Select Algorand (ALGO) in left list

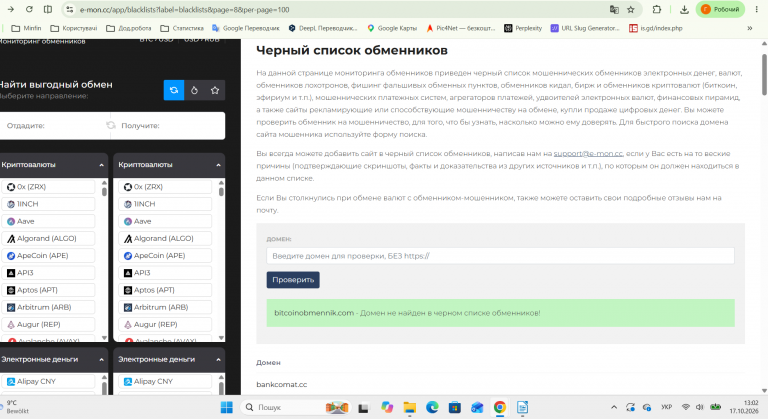(48, 239)
